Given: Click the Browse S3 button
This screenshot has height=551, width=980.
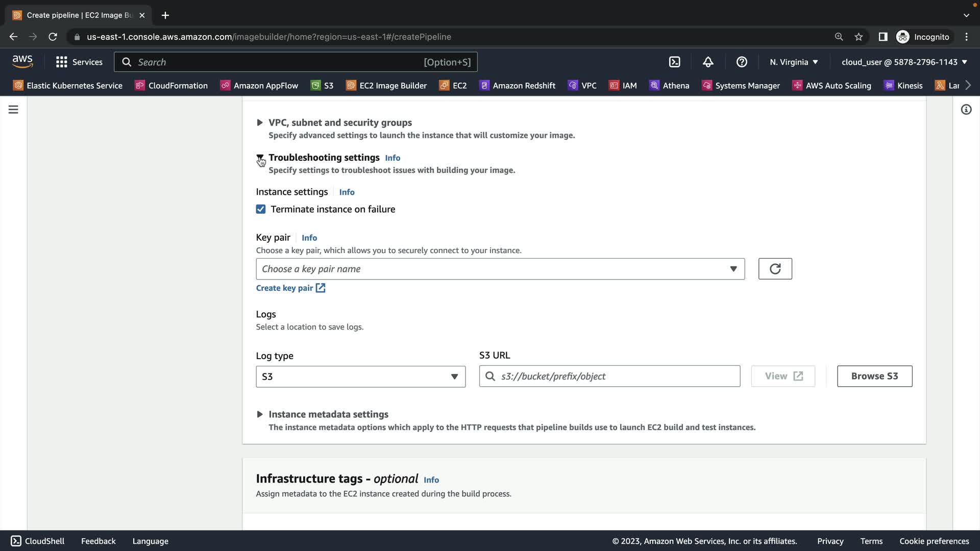Looking at the screenshot, I should [x=874, y=376].
